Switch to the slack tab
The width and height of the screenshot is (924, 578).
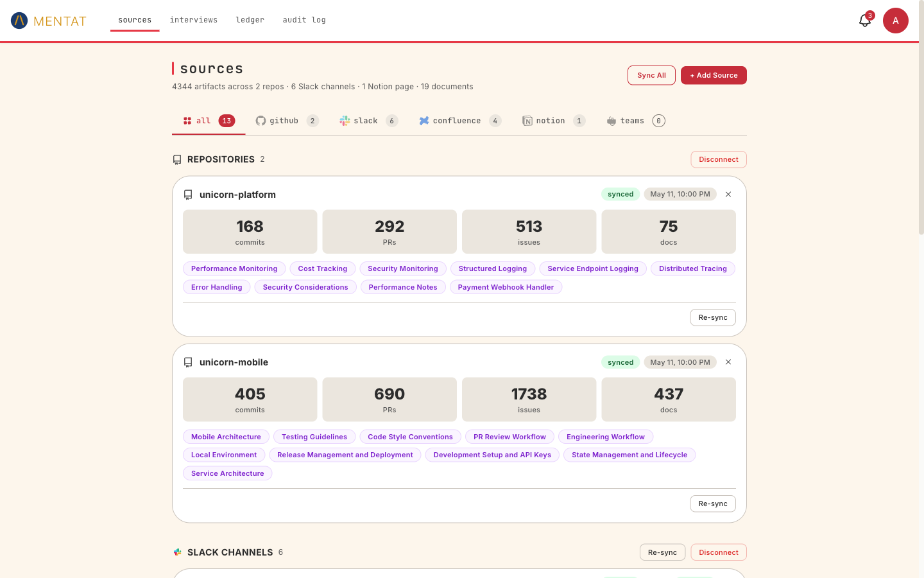[x=369, y=121]
